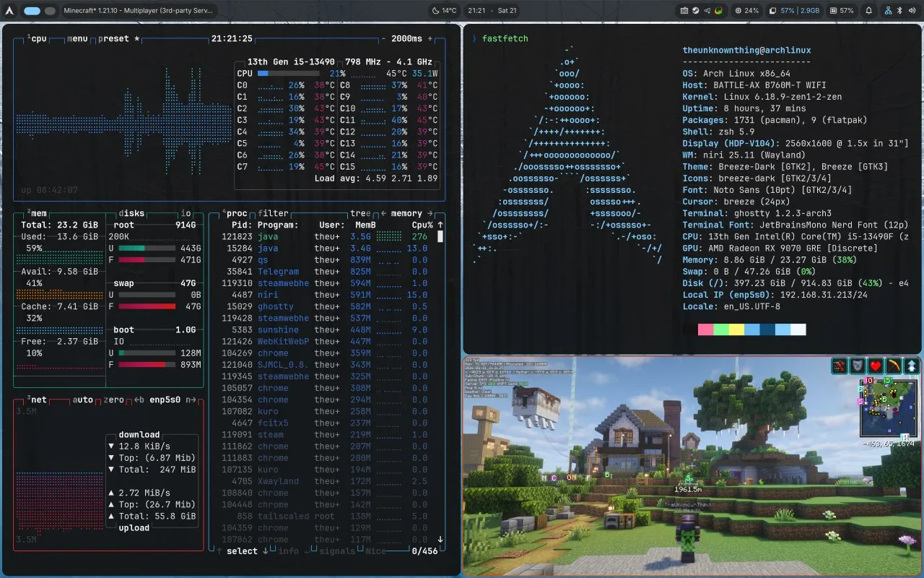Click the Arch Linux logo launcher
The height and width of the screenshot is (578, 924).
pos(10,11)
